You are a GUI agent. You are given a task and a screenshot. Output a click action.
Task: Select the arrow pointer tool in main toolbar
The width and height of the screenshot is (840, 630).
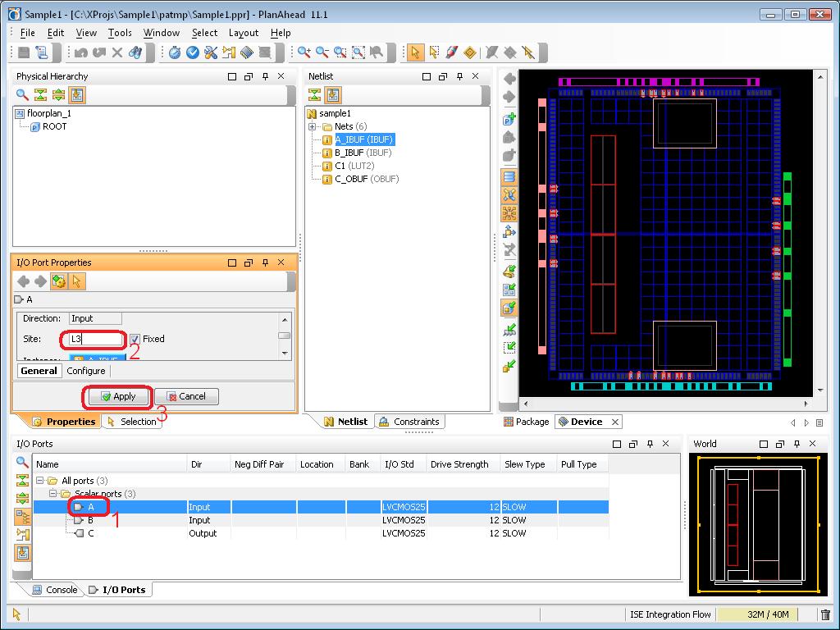[x=415, y=52]
